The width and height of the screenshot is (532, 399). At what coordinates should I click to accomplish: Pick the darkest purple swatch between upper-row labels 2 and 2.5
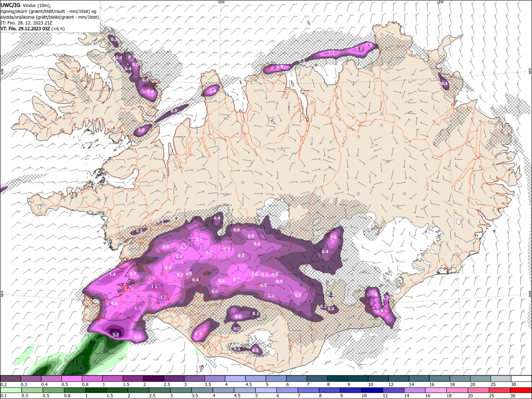pos(153,379)
